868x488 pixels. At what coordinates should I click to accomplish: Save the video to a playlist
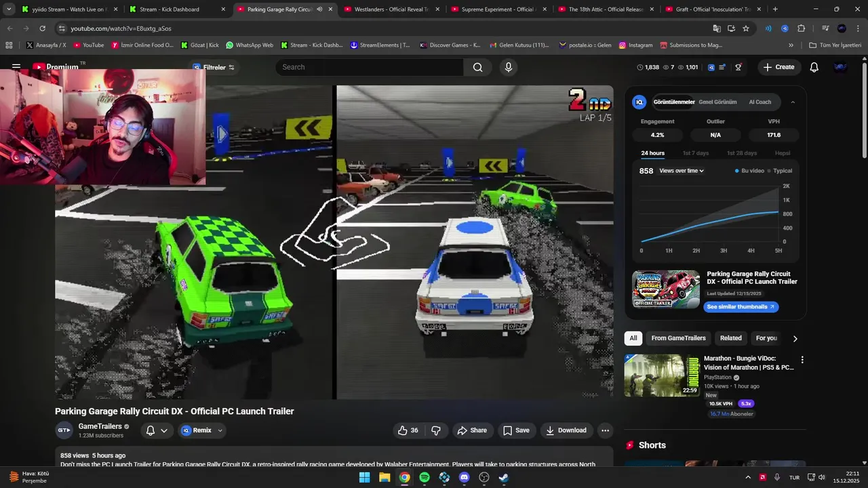[x=516, y=430]
